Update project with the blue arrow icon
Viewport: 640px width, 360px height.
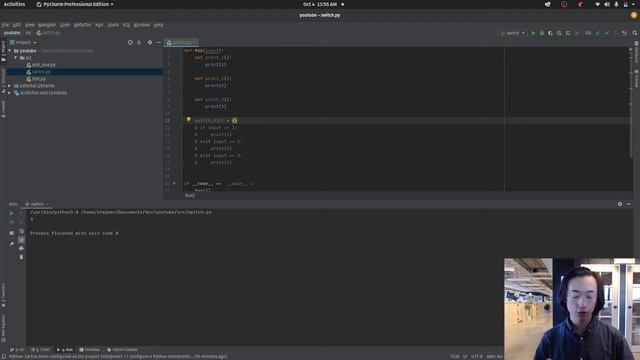click(x=598, y=33)
